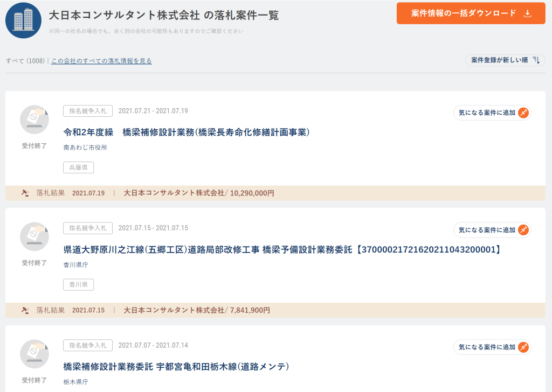Click the 受付終了 ballot icon for 県道大野原川之江線 case

(34, 236)
